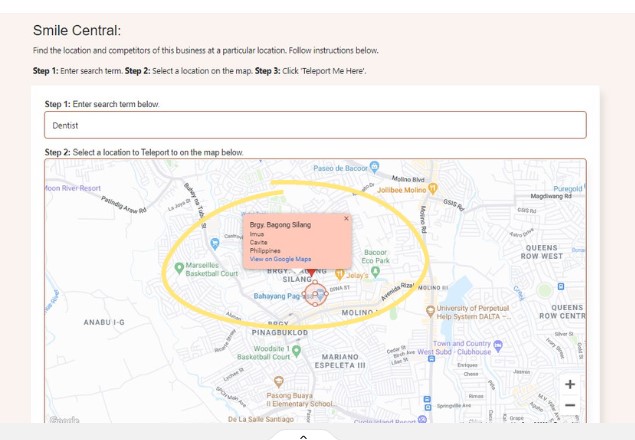Viewport: 635px width, 440px height.
Task: Click the MARIANO ESPELETA III area label
Action: click(x=340, y=361)
